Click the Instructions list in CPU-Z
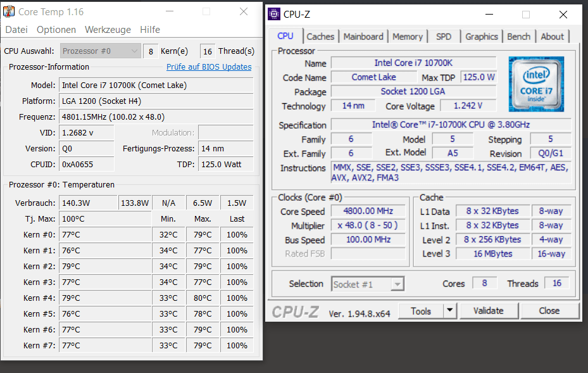This screenshot has width=588, height=373. [x=451, y=173]
